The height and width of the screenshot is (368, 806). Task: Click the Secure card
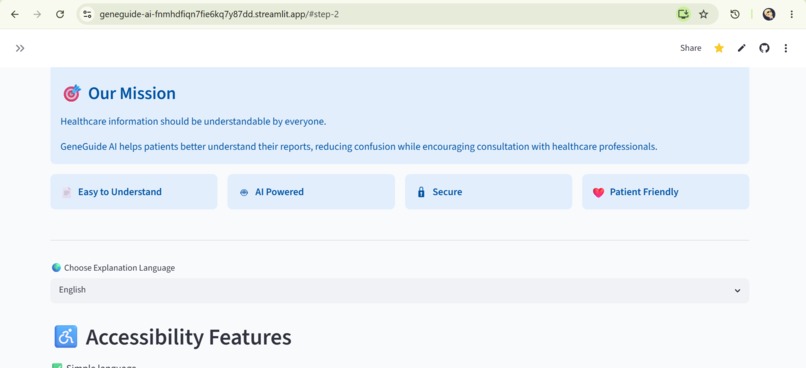tap(488, 192)
